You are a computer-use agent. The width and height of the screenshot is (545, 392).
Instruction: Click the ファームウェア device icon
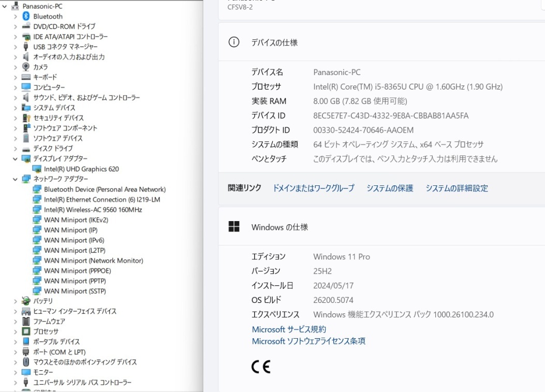26,321
